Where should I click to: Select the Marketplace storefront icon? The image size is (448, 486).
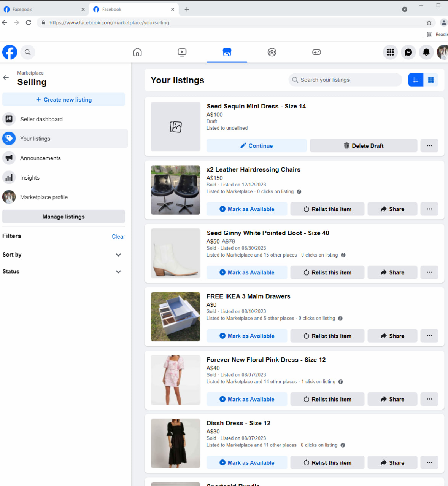click(227, 52)
